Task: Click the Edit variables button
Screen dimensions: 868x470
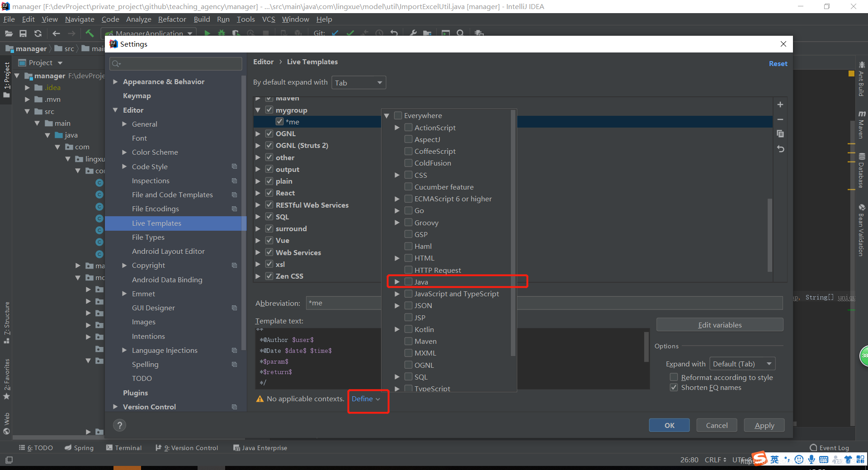Action: pyautogui.click(x=720, y=325)
